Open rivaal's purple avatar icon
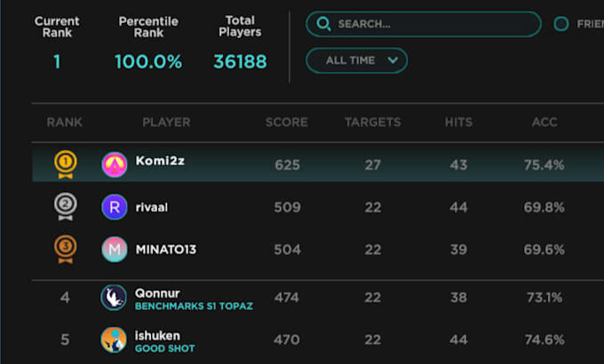604x364 pixels. pyautogui.click(x=114, y=207)
